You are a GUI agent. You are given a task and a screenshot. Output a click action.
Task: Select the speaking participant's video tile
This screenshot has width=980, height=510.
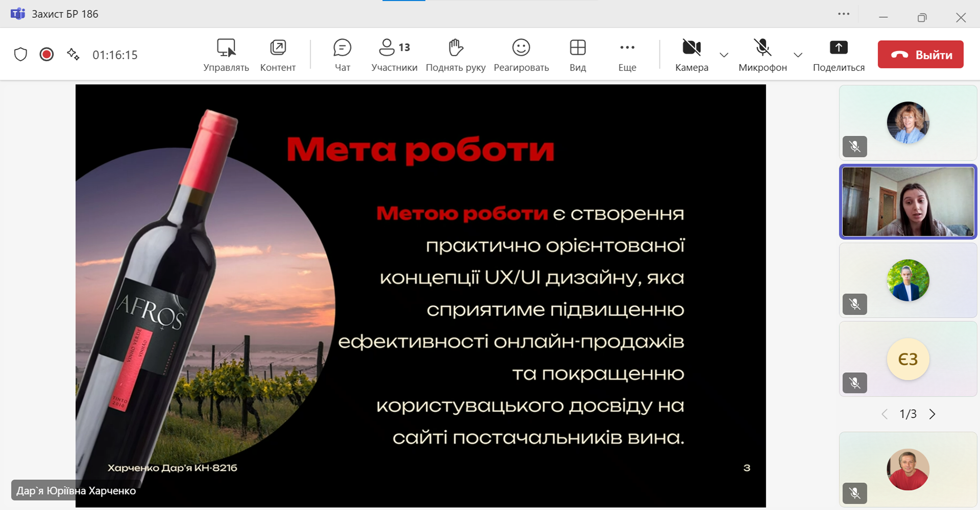pyautogui.click(x=908, y=202)
